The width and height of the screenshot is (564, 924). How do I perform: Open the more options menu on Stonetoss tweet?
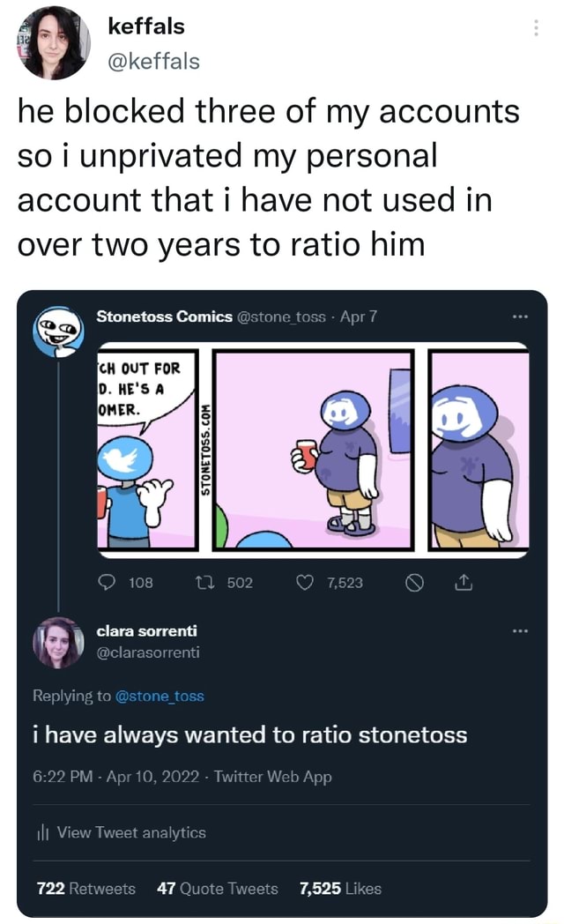coord(519,317)
